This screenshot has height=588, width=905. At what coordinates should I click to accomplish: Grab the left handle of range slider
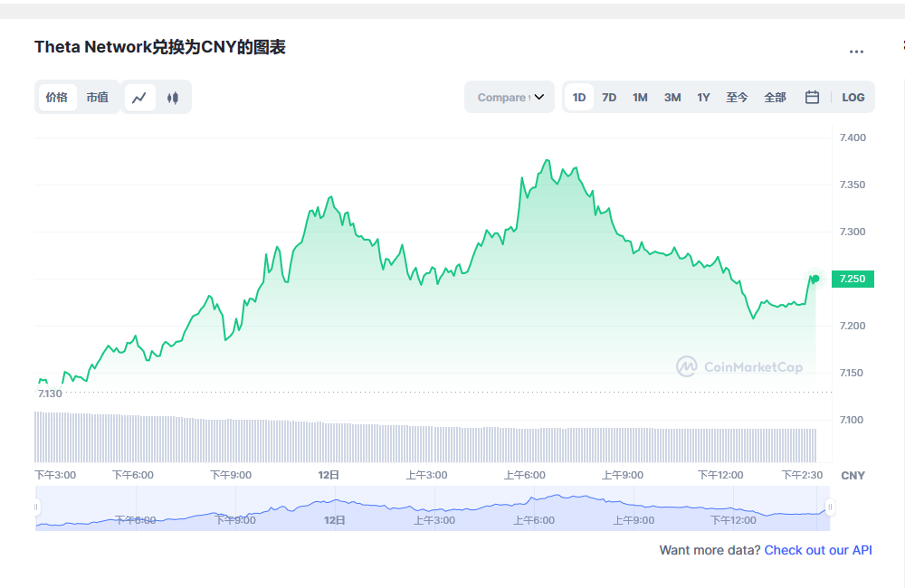[x=36, y=507]
